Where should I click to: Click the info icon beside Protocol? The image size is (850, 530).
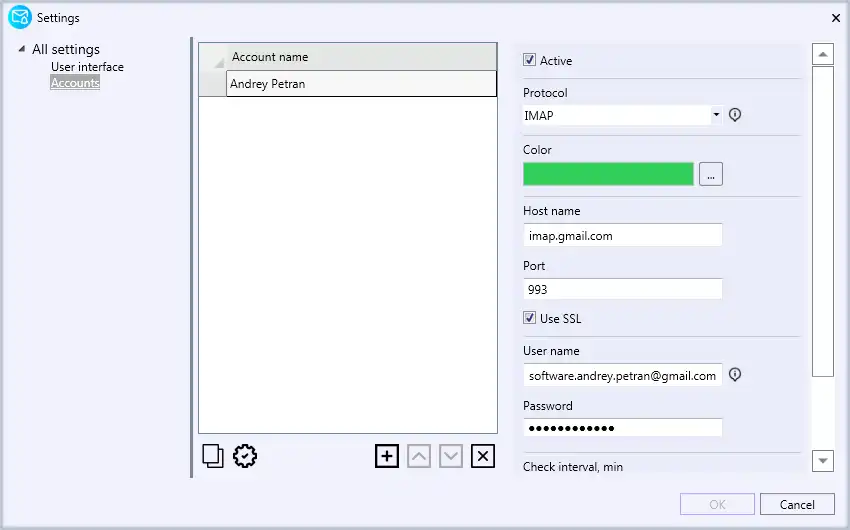point(735,114)
